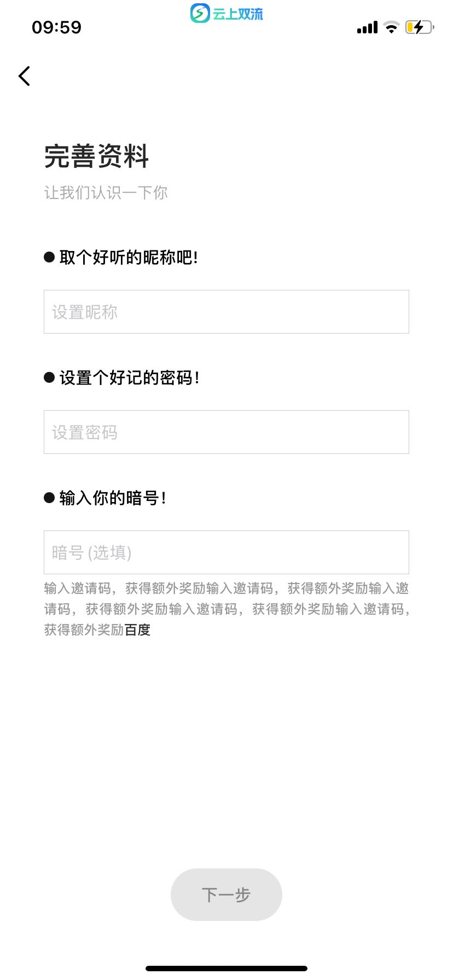
Task: Tap the charging battery icon
Action: [x=420, y=27]
